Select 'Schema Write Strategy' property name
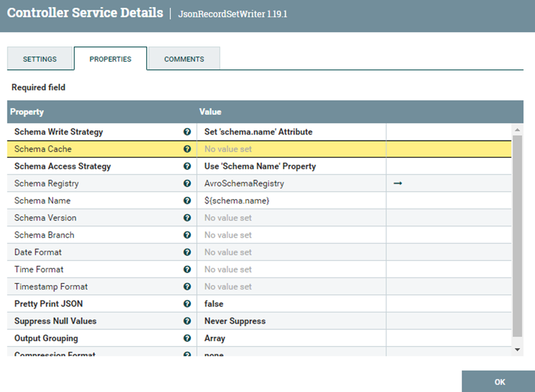 coord(59,132)
